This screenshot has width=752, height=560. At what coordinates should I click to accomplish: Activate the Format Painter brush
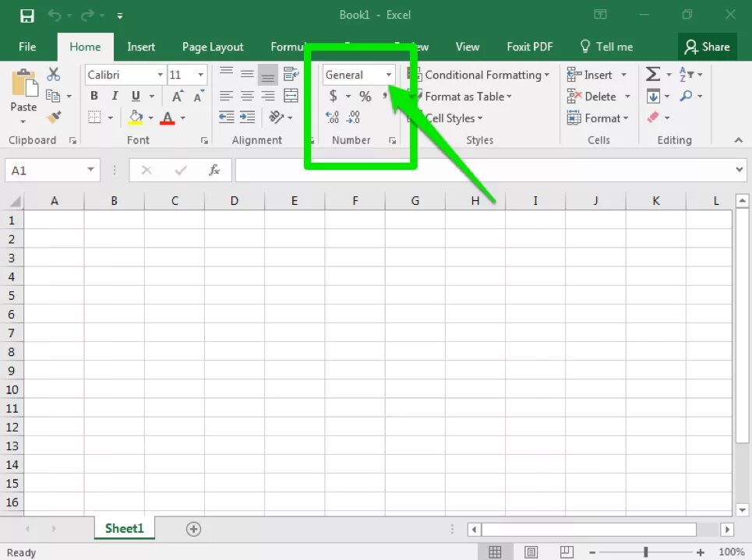[x=54, y=117]
